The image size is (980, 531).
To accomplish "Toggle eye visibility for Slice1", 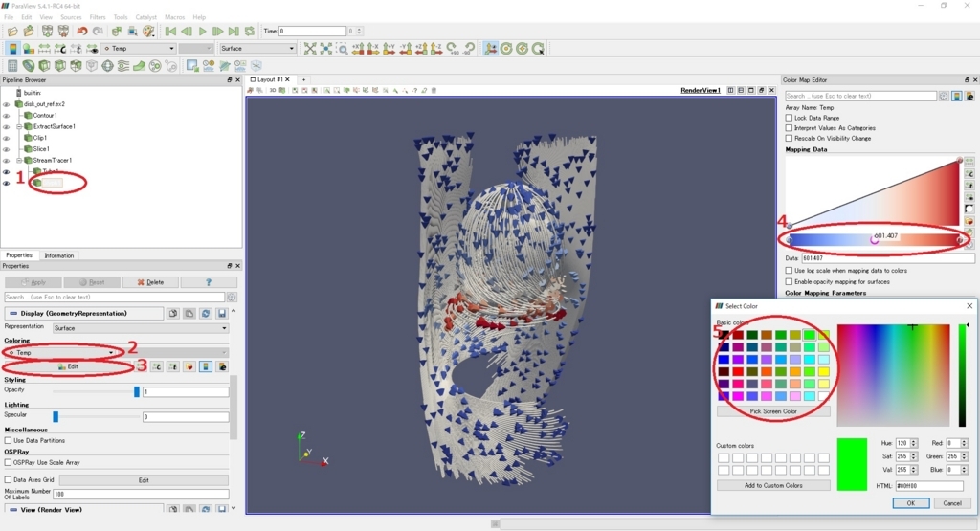I will pyautogui.click(x=7, y=149).
